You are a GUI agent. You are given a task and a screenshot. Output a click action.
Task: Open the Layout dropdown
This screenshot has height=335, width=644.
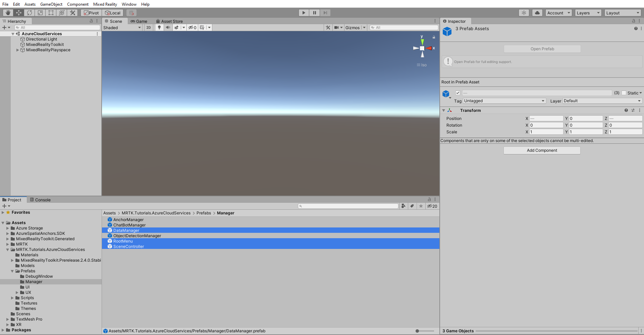tap(623, 13)
